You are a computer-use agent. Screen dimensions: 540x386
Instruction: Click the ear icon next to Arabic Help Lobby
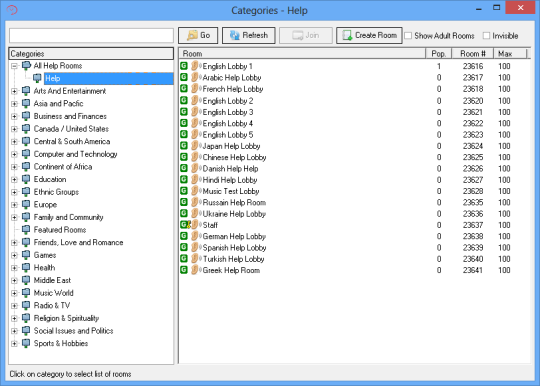(x=195, y=77)
